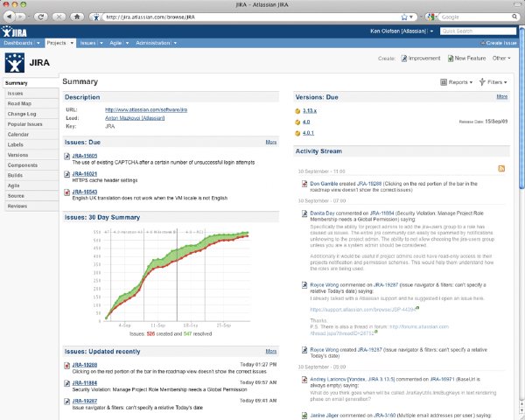Screen dimensions: 525x420
Task: Open the Source sidebar tab
Action: [31, 196]
